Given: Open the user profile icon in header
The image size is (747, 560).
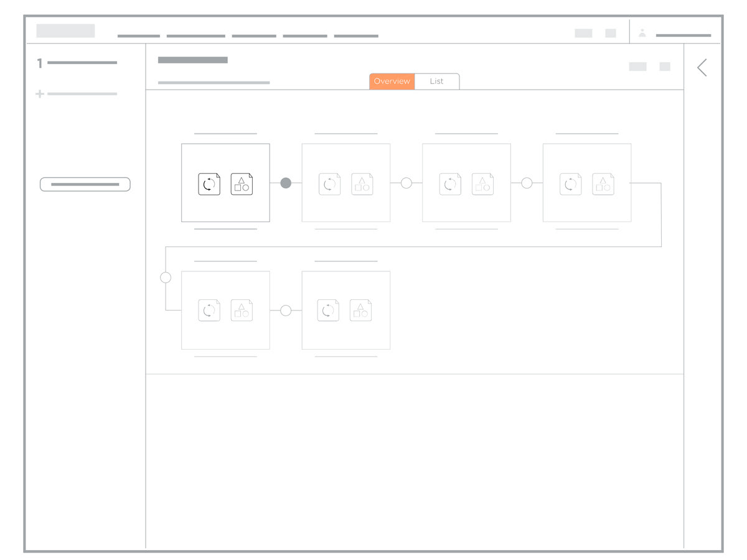Looking at the screenshot, I should 642,33.
